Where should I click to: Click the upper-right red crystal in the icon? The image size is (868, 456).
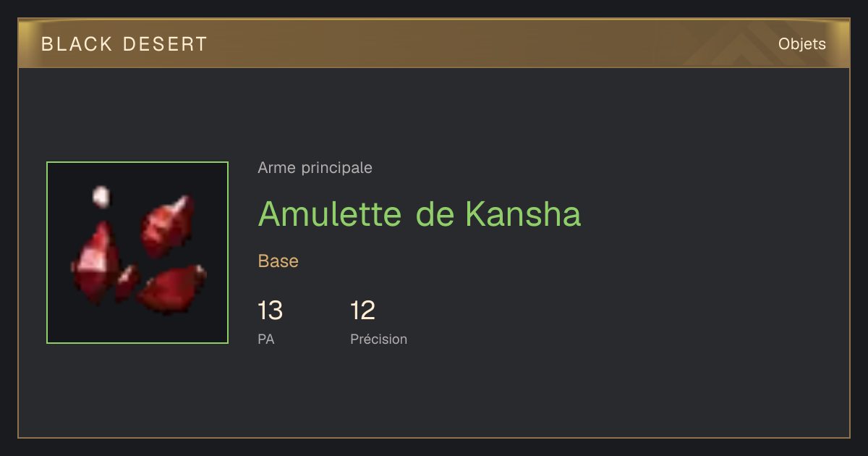tap(167, 226)
